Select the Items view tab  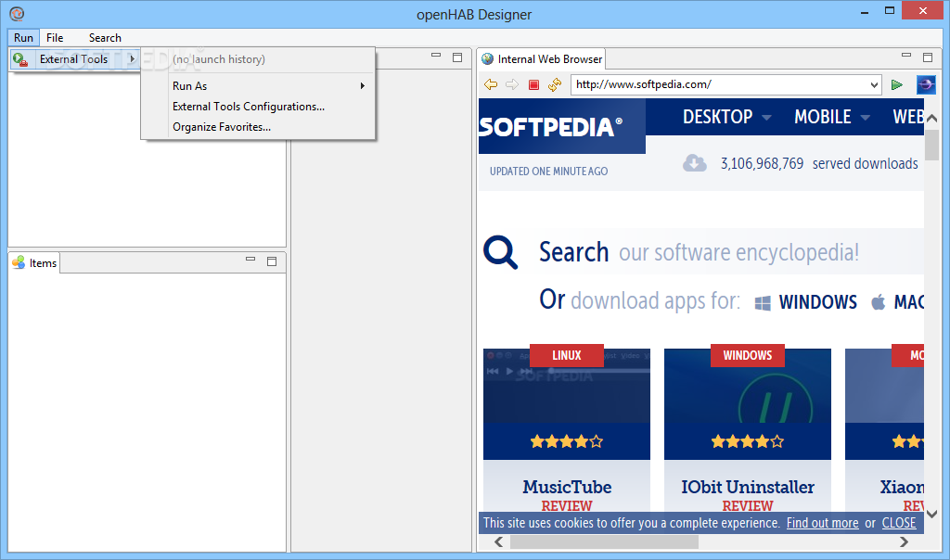[34, 263]
